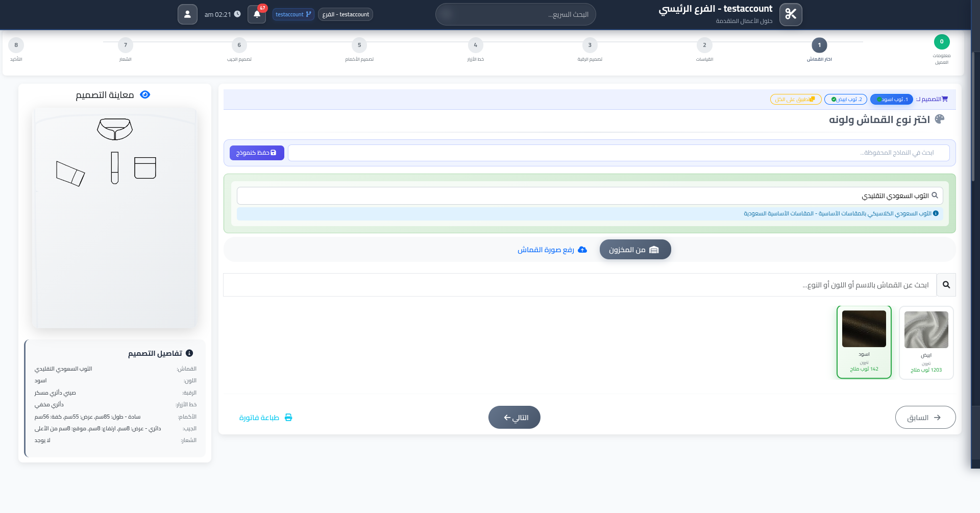Click the طباعة فاتورة print link
This screenshot has height=513, width=980.
tap(265, 418)
